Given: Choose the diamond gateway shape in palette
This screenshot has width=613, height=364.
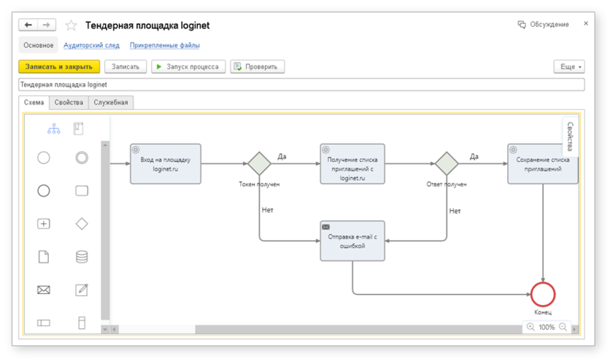Looking at the screenshot, I should [x=82, y=224].
